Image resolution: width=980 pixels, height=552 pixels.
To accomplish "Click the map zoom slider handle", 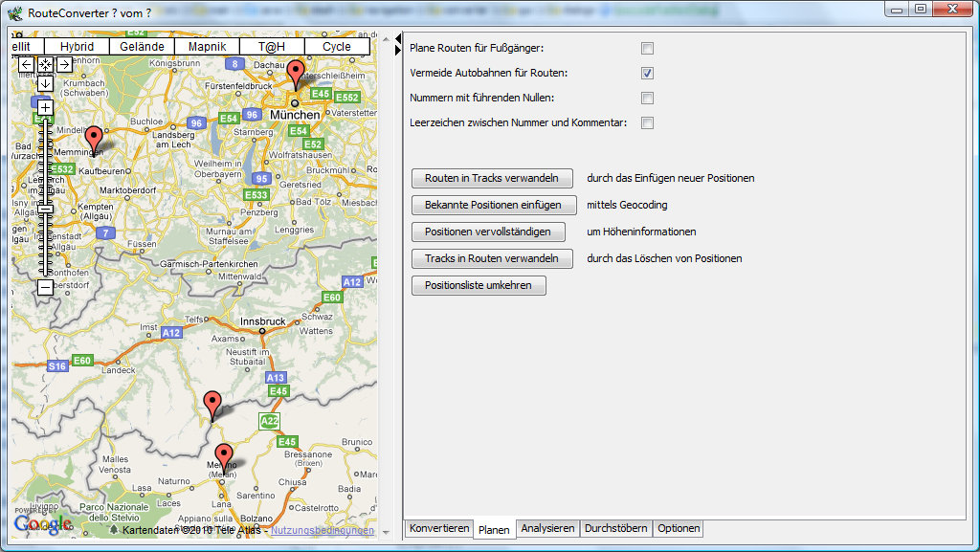I will pyautogui.click(x=45, y=208).
